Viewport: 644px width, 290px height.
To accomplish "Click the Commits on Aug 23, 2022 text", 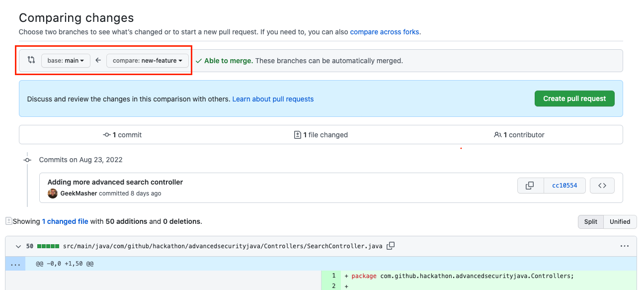I will [x=80, y=160].
